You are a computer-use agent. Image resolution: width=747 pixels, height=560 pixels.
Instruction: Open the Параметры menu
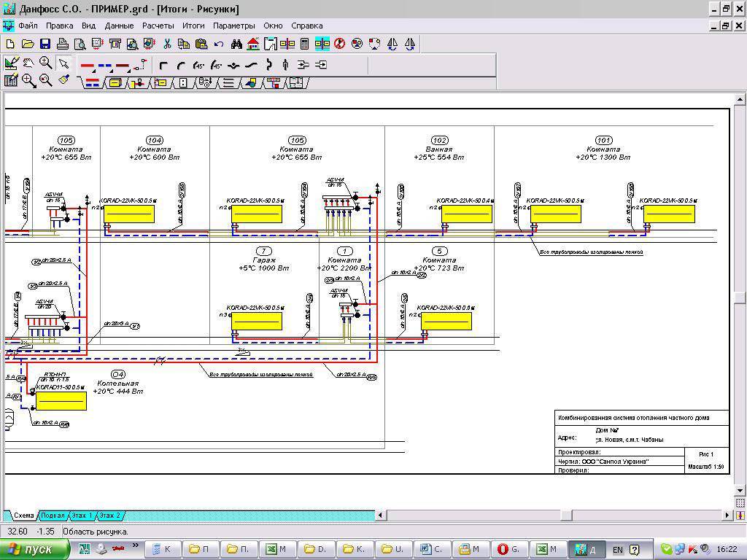[234, 26]
